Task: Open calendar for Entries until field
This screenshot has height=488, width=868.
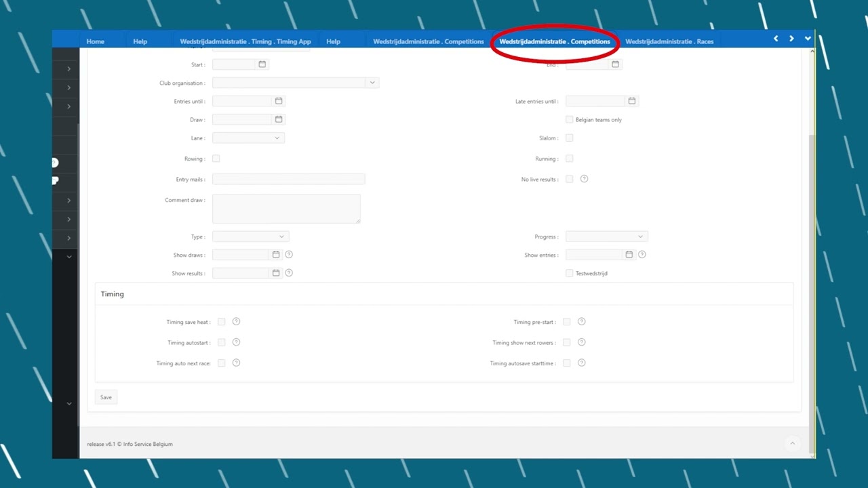Action: pyautogui.click(x=279, y=101)
